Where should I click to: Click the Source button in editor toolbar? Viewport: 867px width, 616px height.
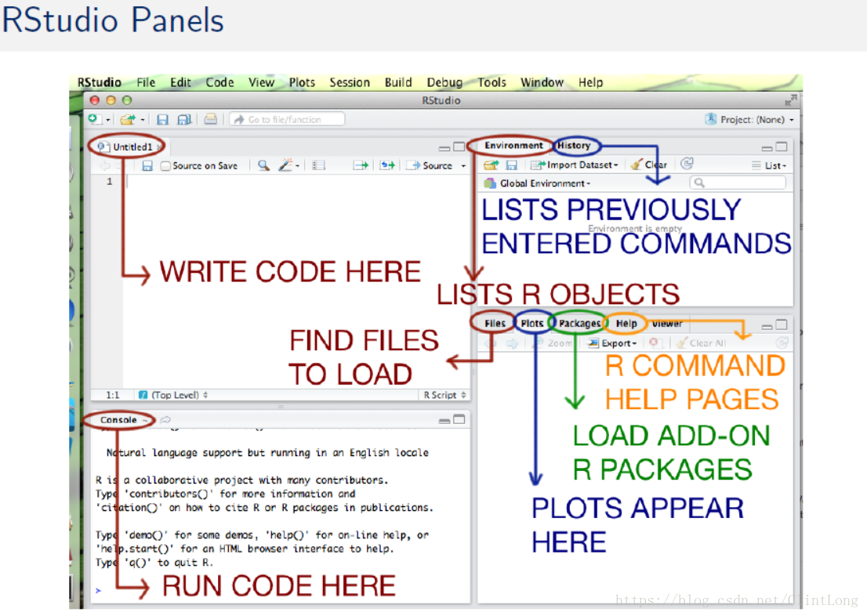tap(430, 165)
